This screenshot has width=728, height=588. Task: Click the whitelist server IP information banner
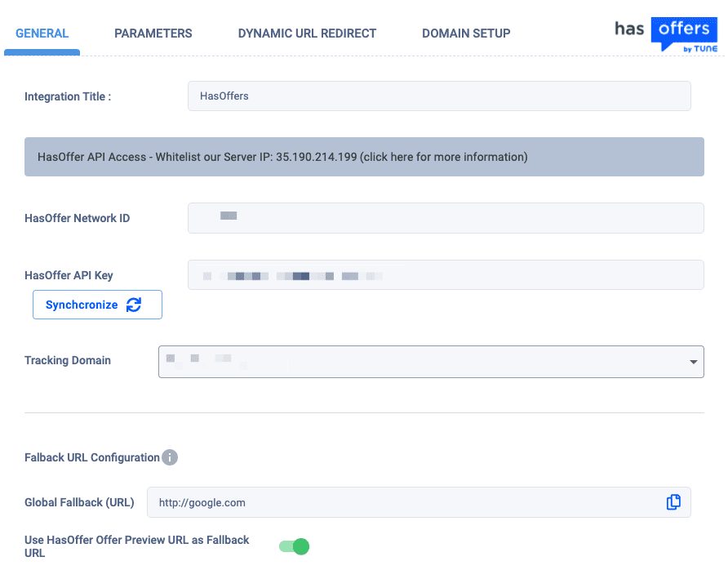[364, 157]
